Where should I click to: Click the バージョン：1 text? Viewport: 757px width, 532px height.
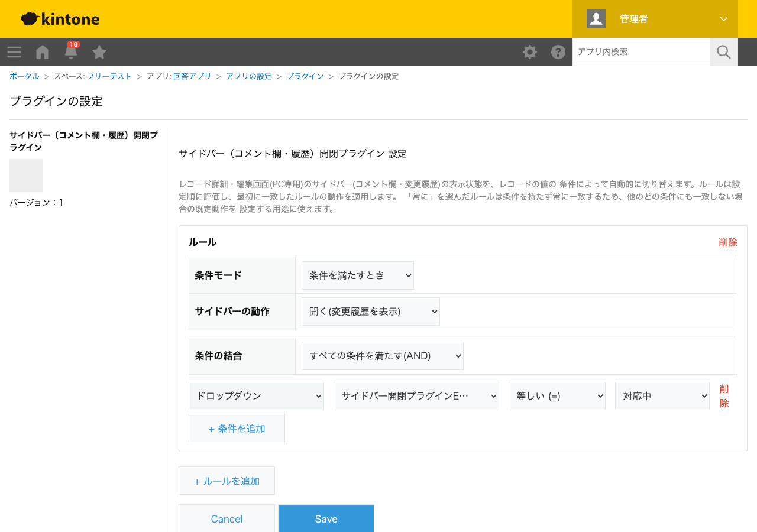click(x=36, y=202)
